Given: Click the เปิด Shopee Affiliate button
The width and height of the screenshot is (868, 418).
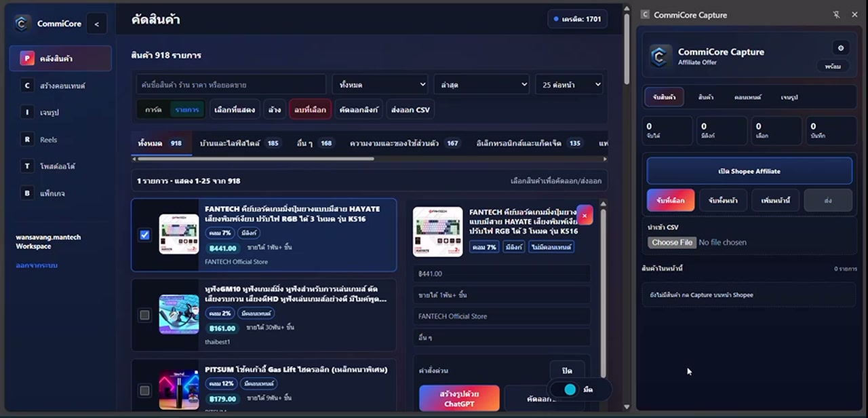Looking at the screenshot, I should coord(749,171).
